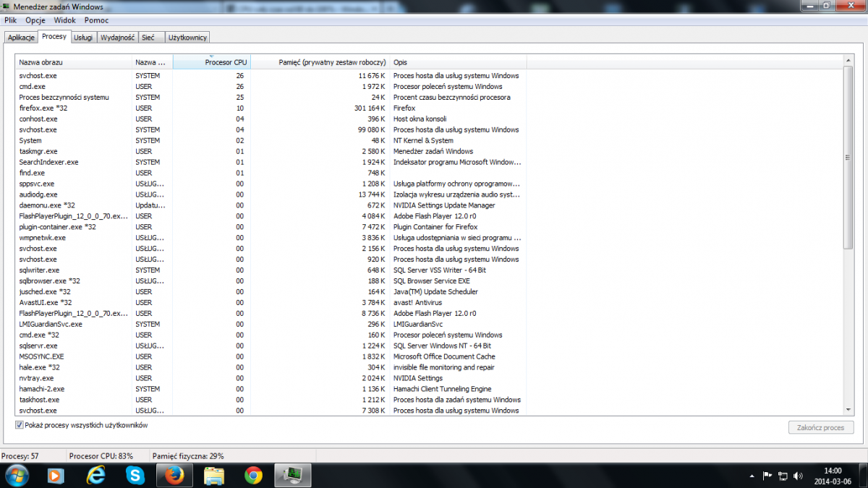Click 'Procesor CPU: 83%' in status bar
The width and height of the screenshot is (868, 488).
click(101, 456)
